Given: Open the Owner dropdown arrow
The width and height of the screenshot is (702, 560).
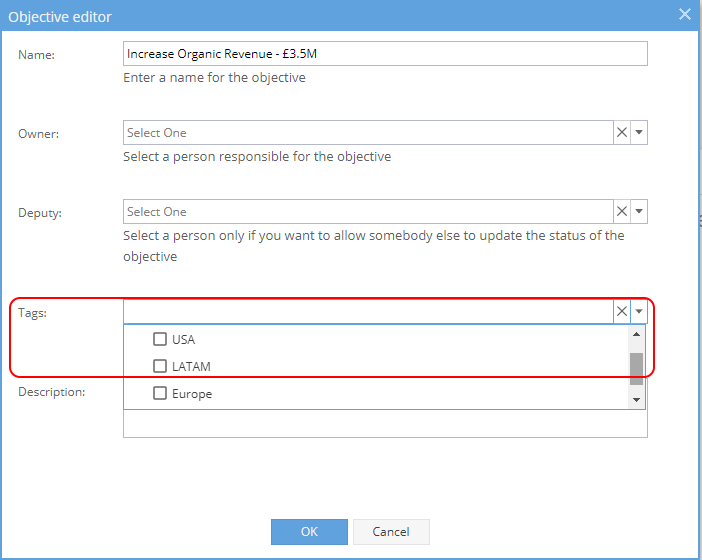Looking at the screenshot, I should pyautogui.click(x=639, y=133).
